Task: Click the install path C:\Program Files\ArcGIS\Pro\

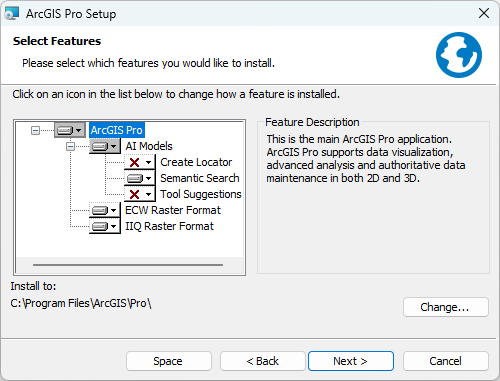Action: click(81, 303)
